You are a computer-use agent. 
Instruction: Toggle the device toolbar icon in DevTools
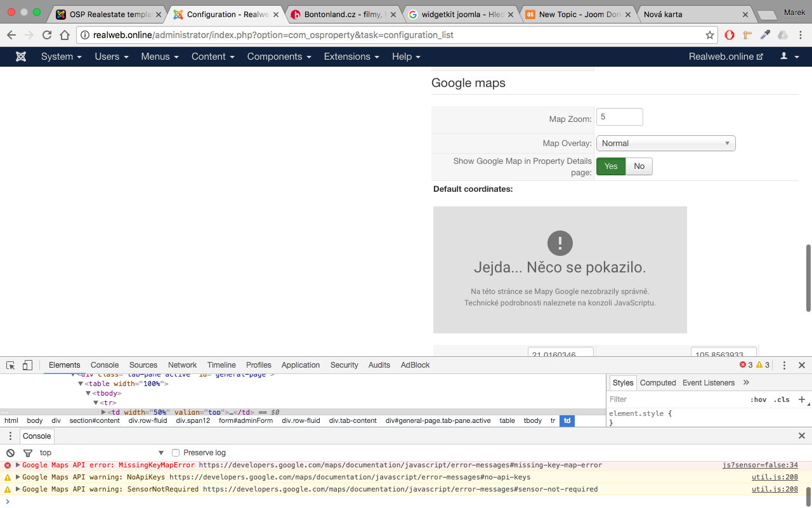pos(27,365)
